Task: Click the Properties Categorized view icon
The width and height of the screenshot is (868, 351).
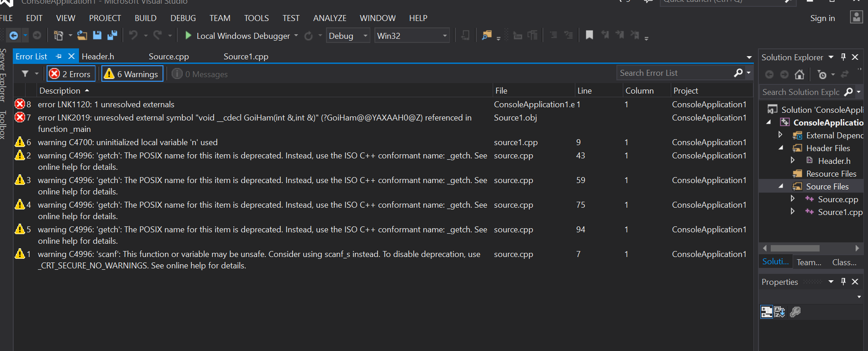Action: point(767,312)
